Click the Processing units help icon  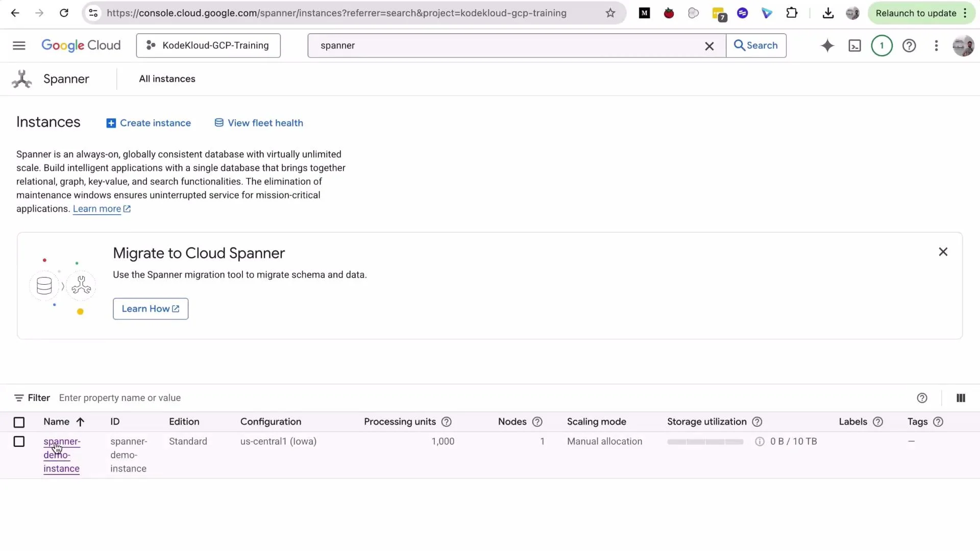point(446,422)
